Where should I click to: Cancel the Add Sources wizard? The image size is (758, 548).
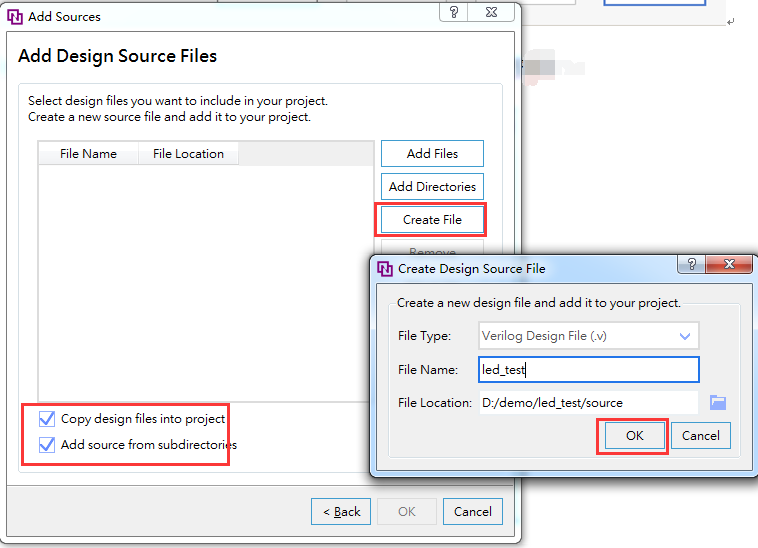point(472,512)
